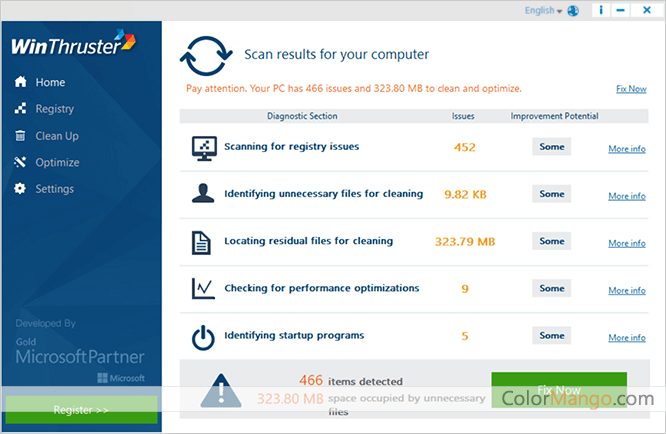Click the globe language icon
The image size is (666, 434).
click(573, 10)
